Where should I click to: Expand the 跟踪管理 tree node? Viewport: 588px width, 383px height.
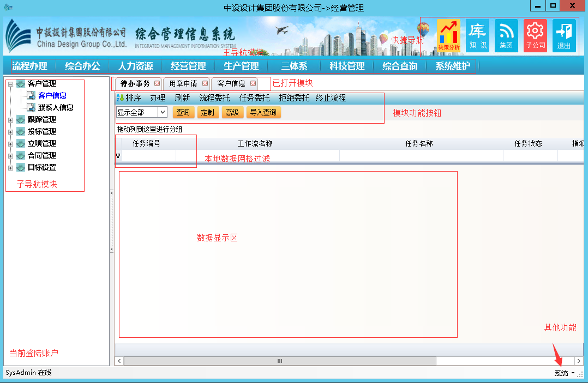click(x=10, y=120)
